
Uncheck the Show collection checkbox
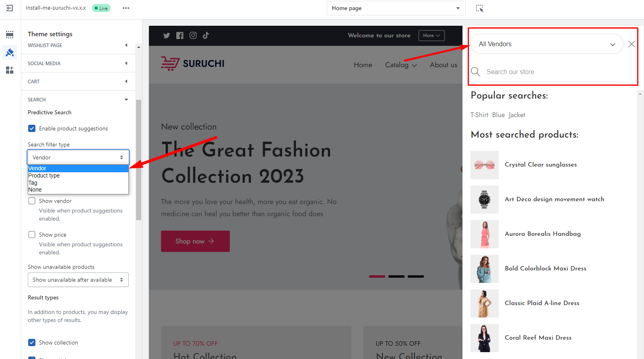coord(32,342)
